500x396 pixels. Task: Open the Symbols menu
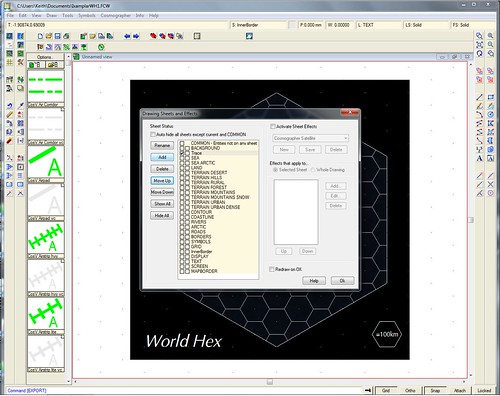coord(87,15)
